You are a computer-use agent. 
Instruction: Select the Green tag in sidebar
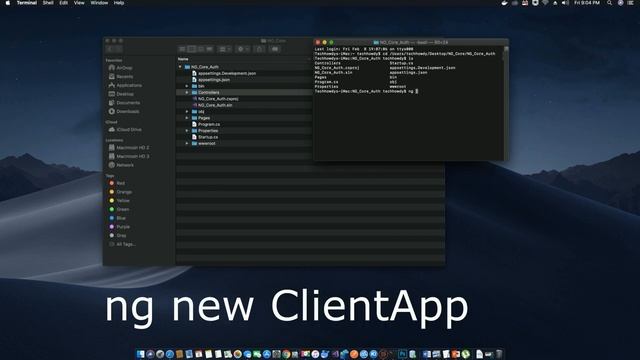119,209
